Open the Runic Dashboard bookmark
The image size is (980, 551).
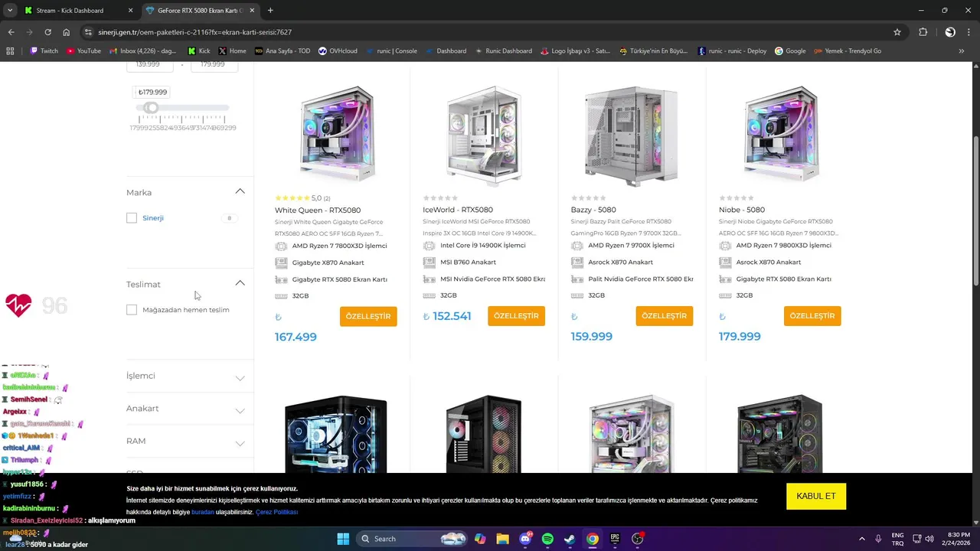click(503, 51)
